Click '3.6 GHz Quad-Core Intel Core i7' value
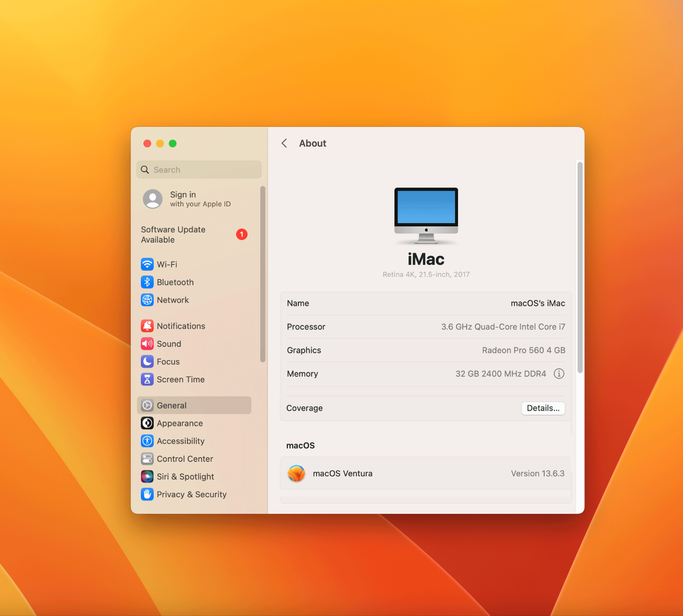Screen dimensions: 683x616 click(x=503, y=327)
